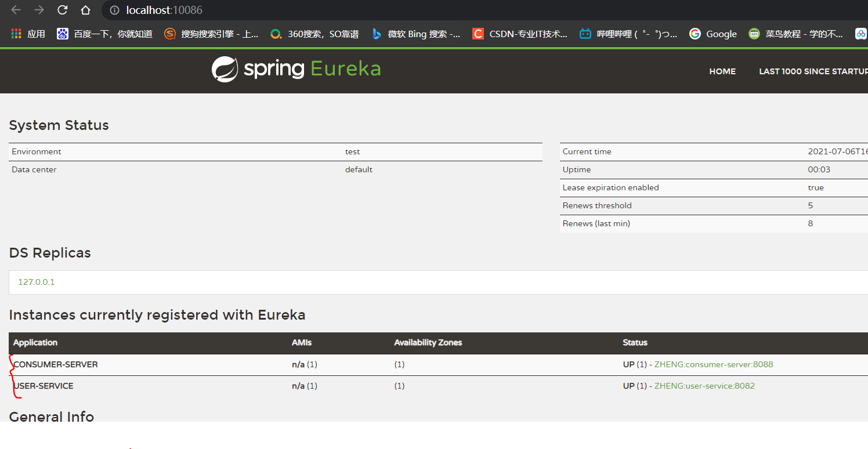Click the Availability Zones column header
The width and height of the screenshot is (868, 449).
428,342
